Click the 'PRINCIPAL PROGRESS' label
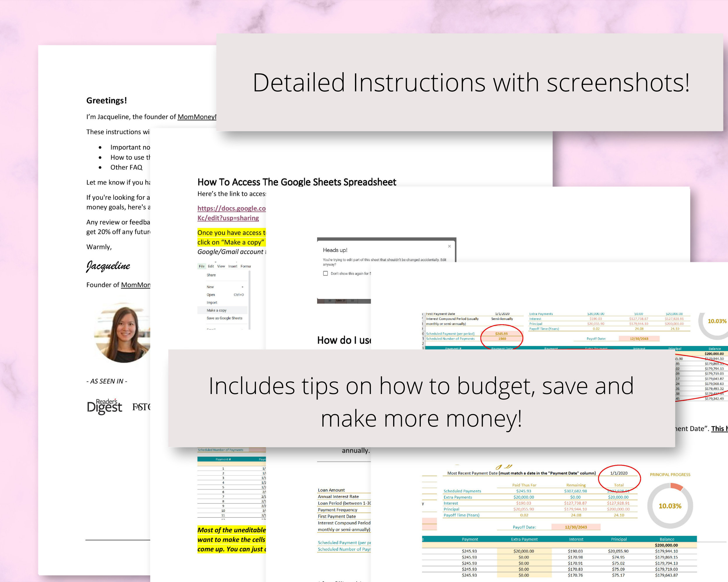Screen dimensions: 728x582 670,475
